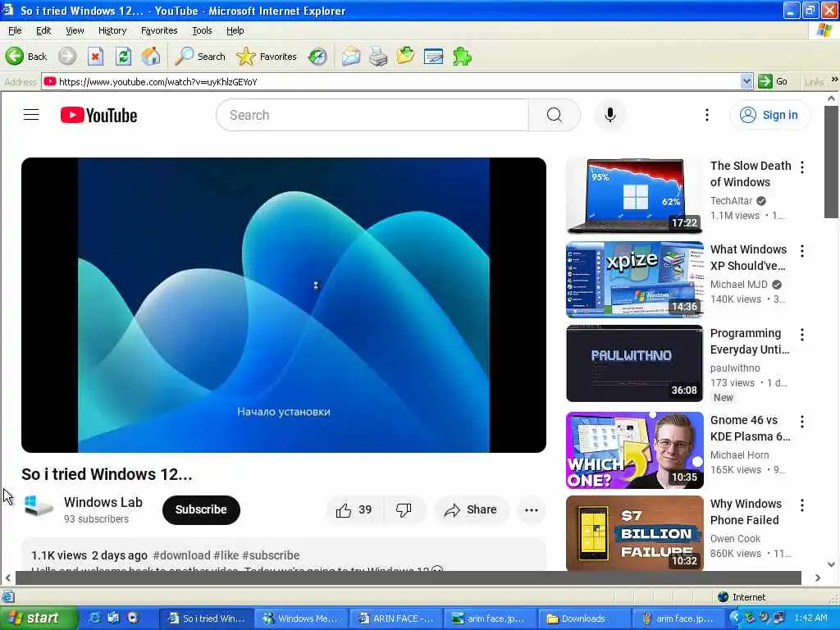Open options for Programming Everyday video
The height and width of the screenshot is (630, 840).
tap(802, 335)
